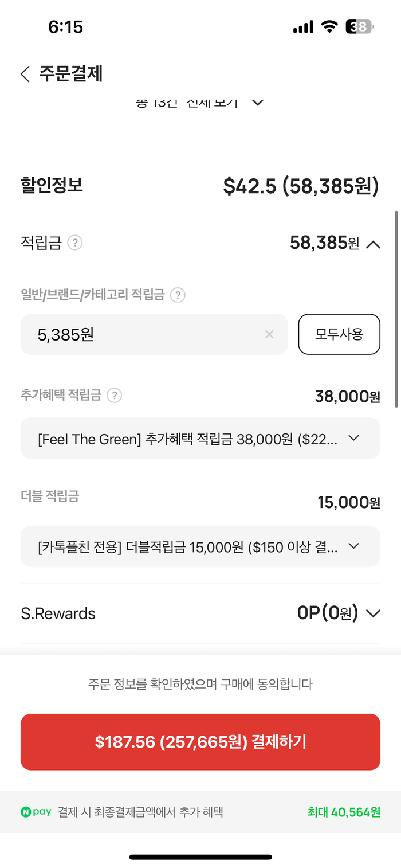Expand the 전체 보기 chevron at top
The image size is (401, 868).
[x=258, y=103]
